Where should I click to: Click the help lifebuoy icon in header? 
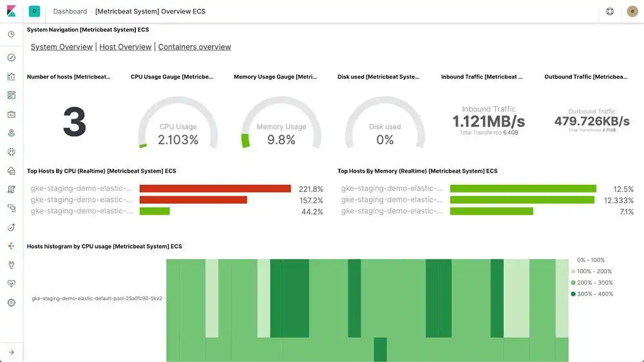tap(610, 12)
